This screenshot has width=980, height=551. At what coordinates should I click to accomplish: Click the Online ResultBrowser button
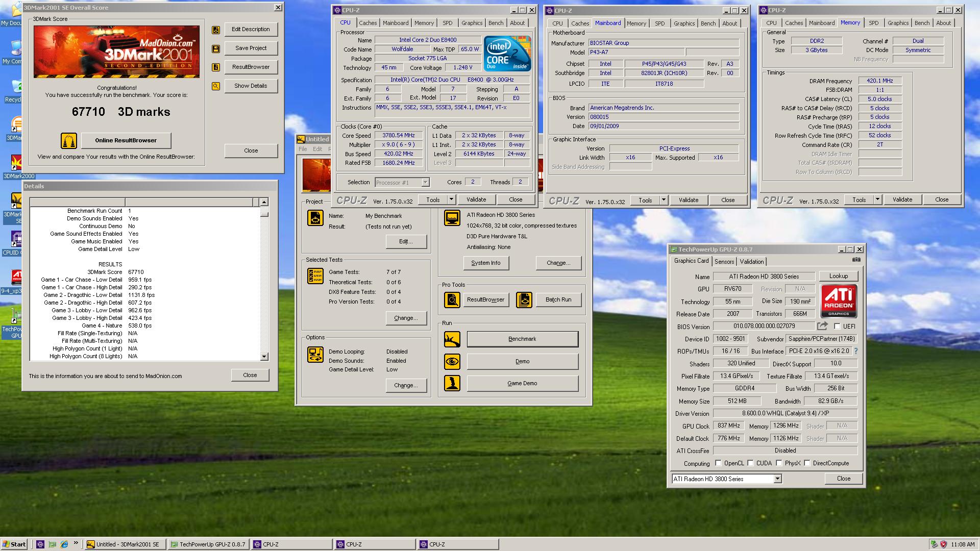click(126, 140)
